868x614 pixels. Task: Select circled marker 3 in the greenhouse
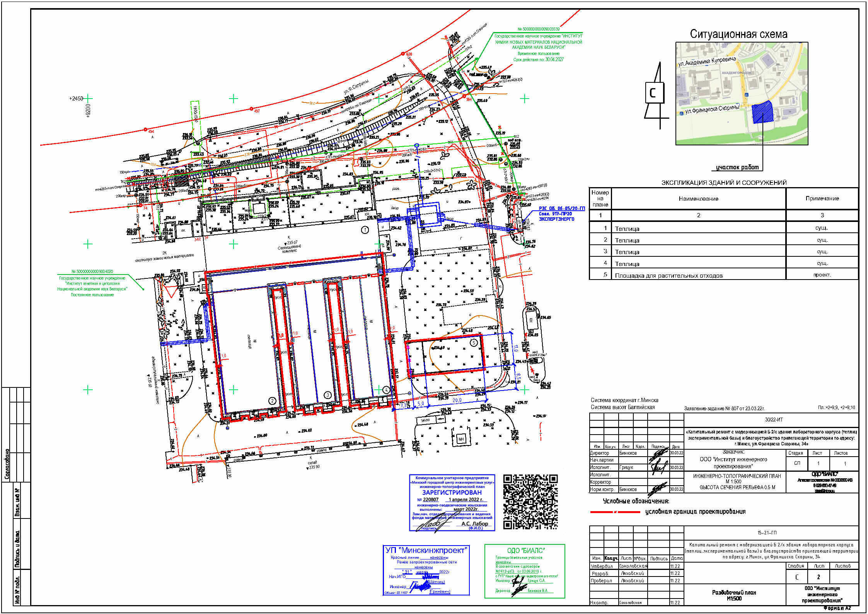[x=328, y=395]
